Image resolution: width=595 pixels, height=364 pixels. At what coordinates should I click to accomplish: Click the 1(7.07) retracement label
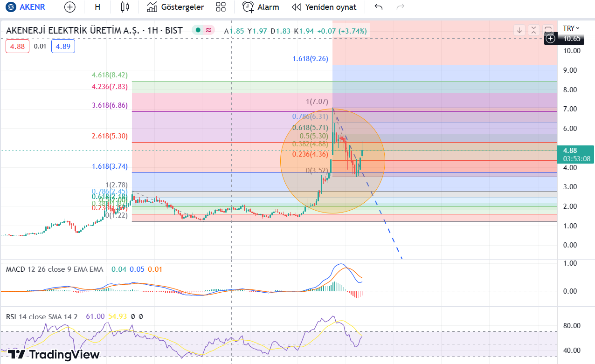tap(317, 102)
